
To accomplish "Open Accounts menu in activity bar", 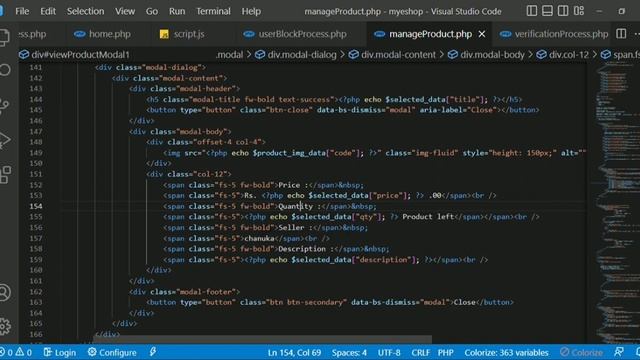I will (x=4, y=292).
